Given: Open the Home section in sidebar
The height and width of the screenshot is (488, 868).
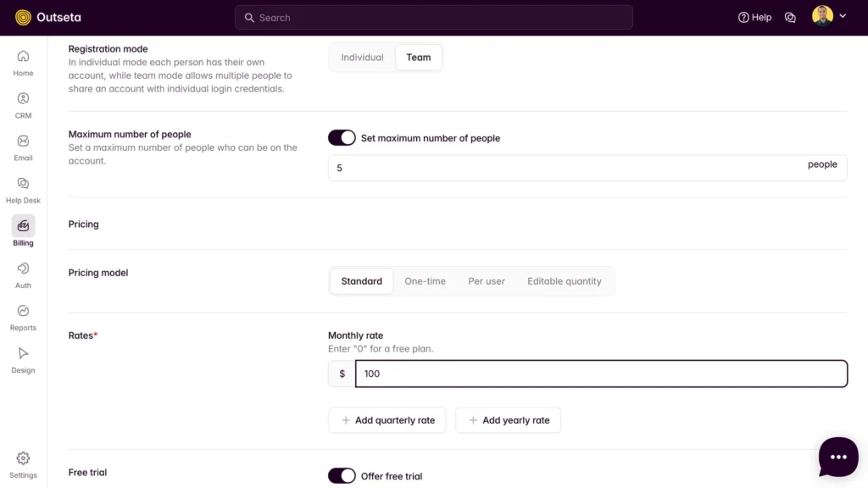Looking at the screenshot, I should [23, 63].
